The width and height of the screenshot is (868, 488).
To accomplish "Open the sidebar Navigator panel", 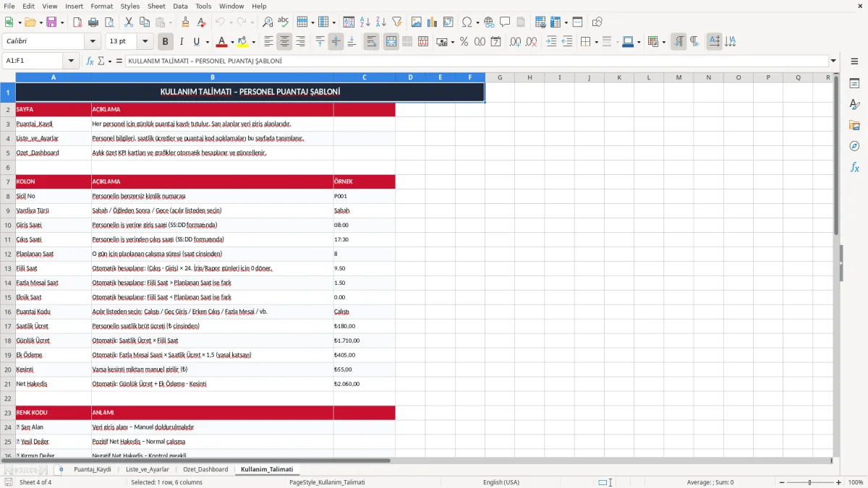I will [854, 146].
